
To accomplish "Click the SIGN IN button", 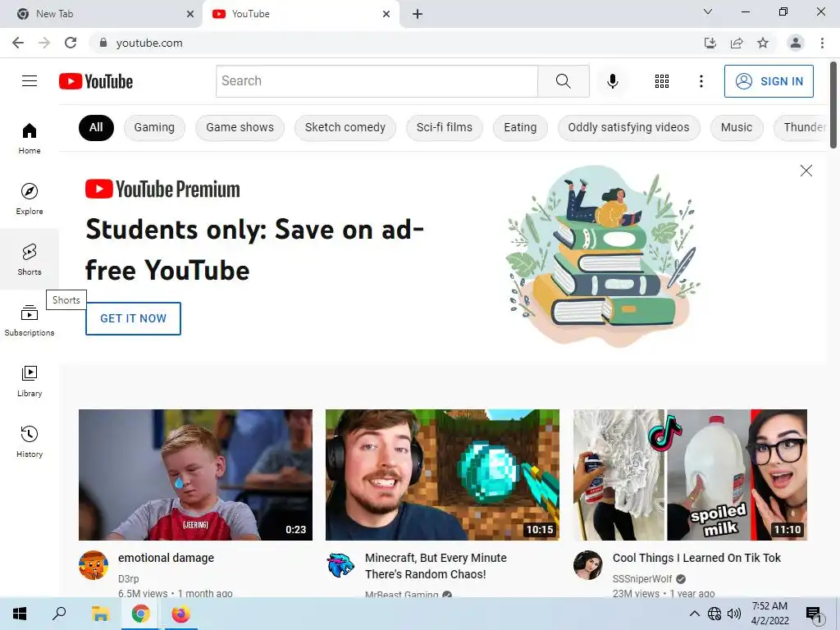I will [x=769, y=81].
